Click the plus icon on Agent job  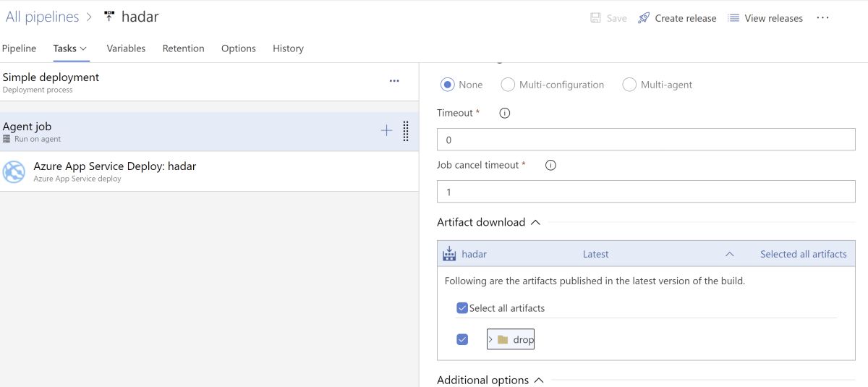click(386, 131)
